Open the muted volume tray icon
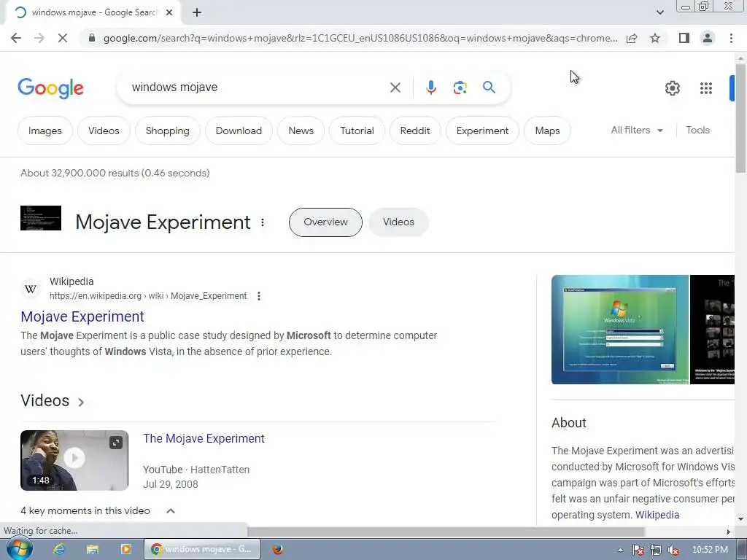The image size is (747, 560). tap(673, 550)
